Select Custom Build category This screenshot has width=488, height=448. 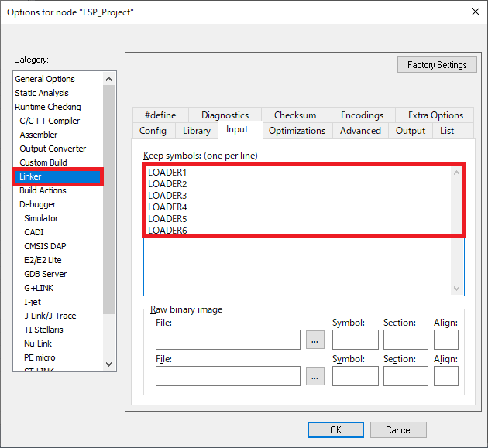tap(43, 162)
